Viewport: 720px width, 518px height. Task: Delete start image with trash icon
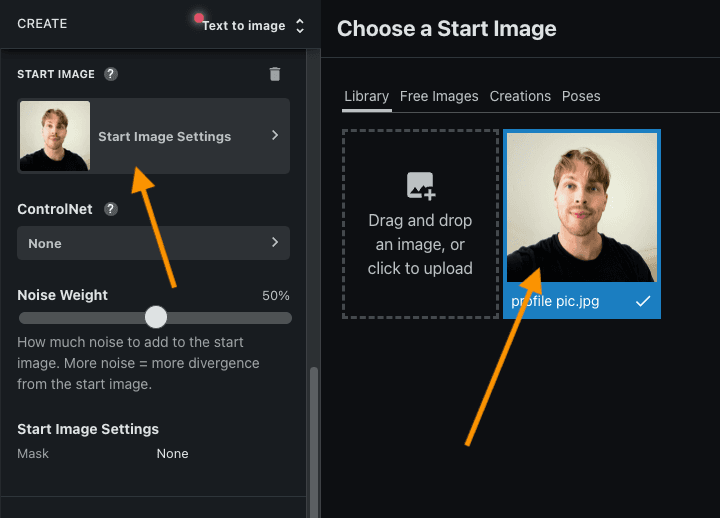pyautogui.click(x=275, y=74)
